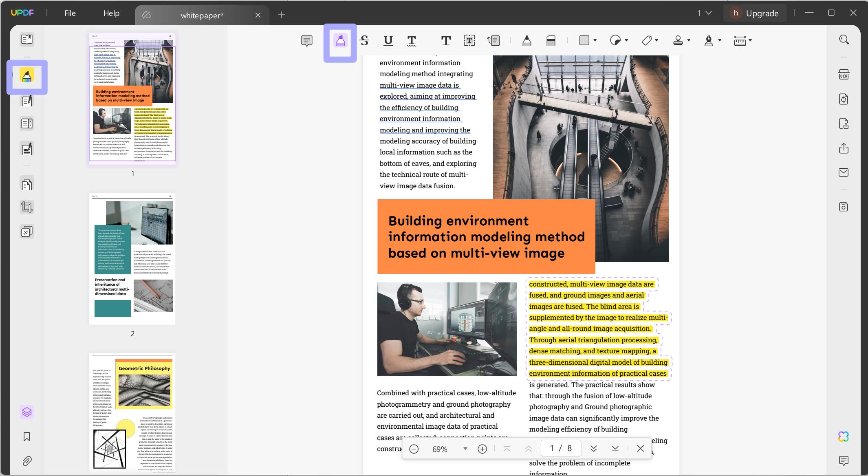Image resolution: width=868 pixels, height=476 pixels.
Task: Select the Highlighter tool in the toolbar
Action: click(341, 41)
